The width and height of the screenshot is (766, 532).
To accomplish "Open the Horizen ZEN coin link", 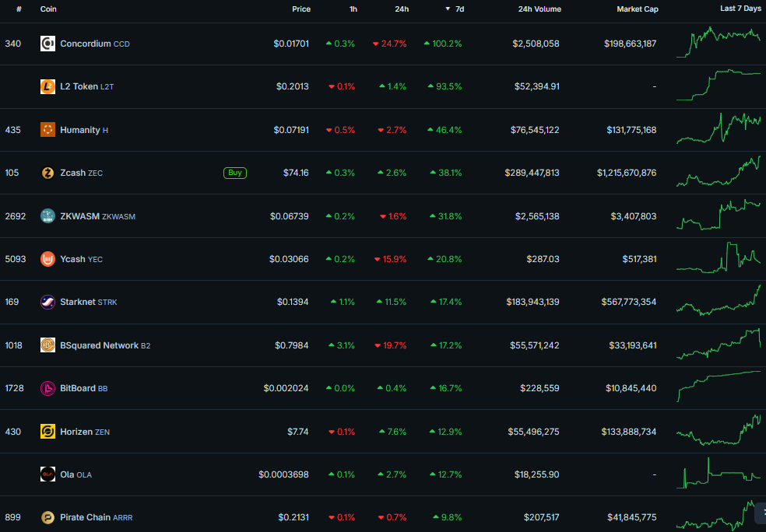I will point(84,432).
